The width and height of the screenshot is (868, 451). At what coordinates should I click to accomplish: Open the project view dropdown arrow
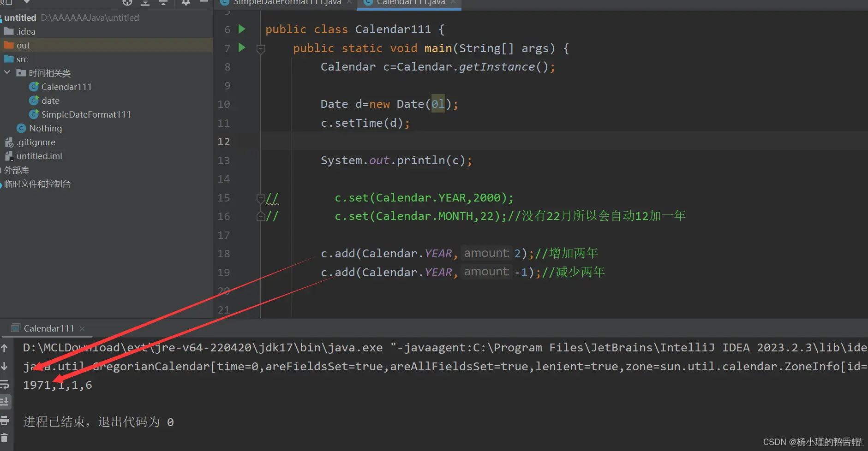coord(27,2)
